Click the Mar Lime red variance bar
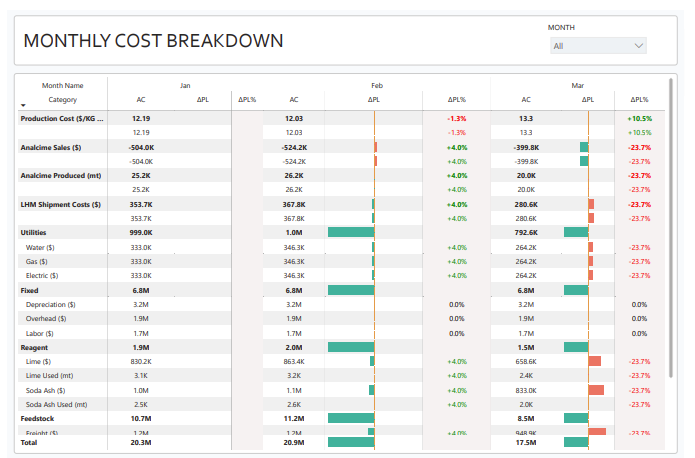The image size is (695, 458). click(x=595, y=361)
